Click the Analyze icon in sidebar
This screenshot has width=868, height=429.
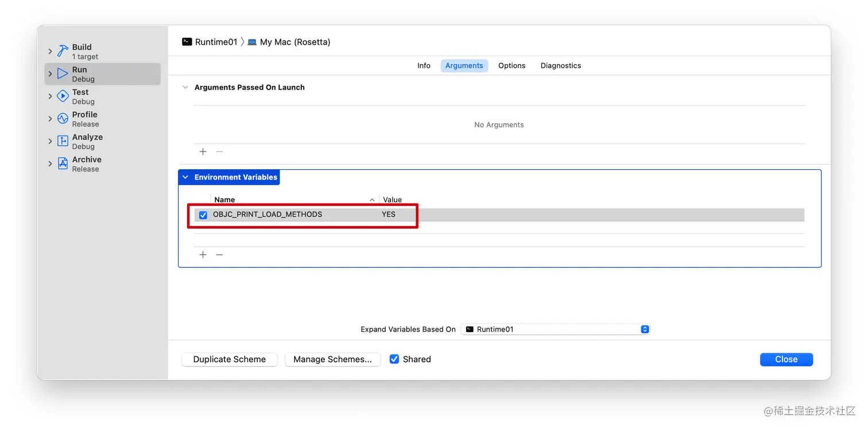63,141
